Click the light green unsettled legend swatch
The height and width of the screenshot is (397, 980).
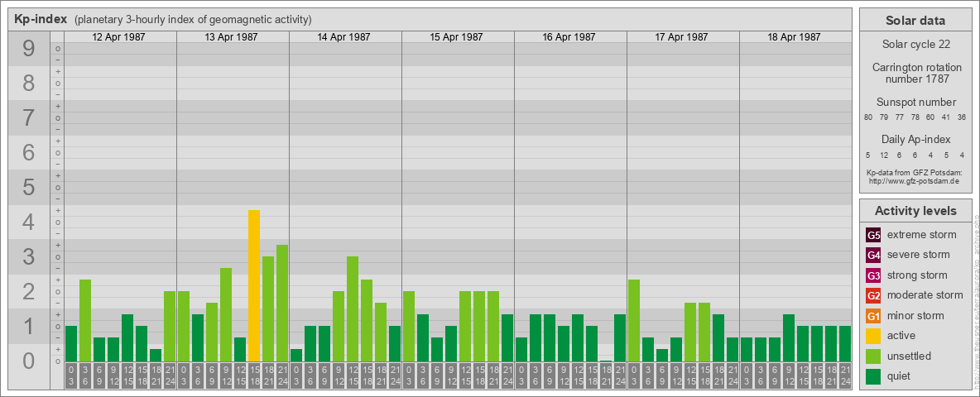(x=874, y=356)
